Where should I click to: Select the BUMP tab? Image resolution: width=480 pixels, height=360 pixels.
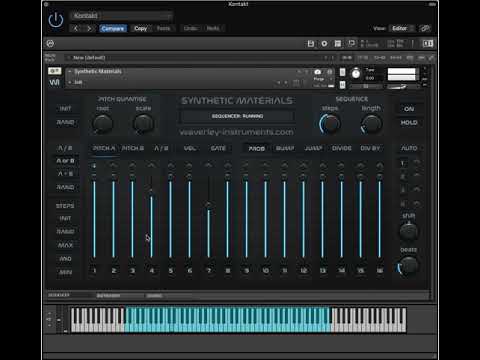[285, 148]
